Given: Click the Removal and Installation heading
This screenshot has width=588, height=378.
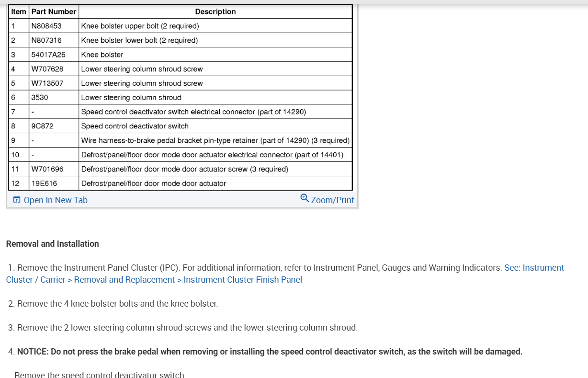Looking at the screenshot, I should tap(53, 243).
